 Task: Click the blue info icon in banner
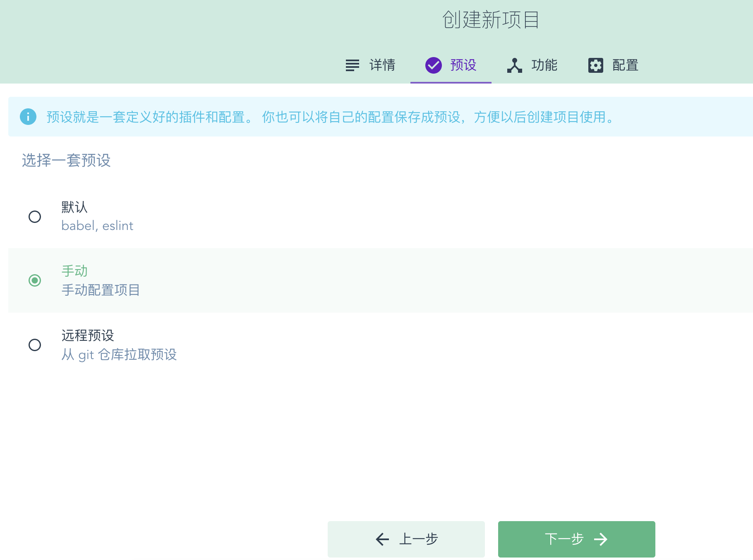(x=28, y=117)
